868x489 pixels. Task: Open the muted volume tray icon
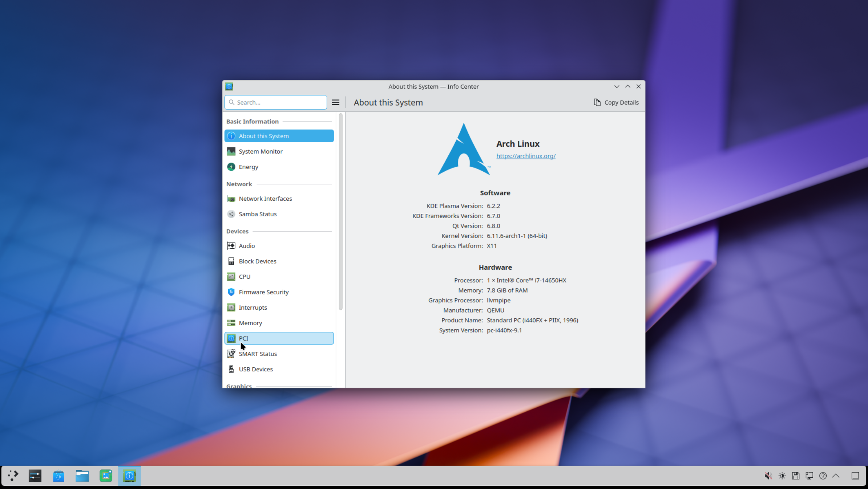(x=768, y=476)
